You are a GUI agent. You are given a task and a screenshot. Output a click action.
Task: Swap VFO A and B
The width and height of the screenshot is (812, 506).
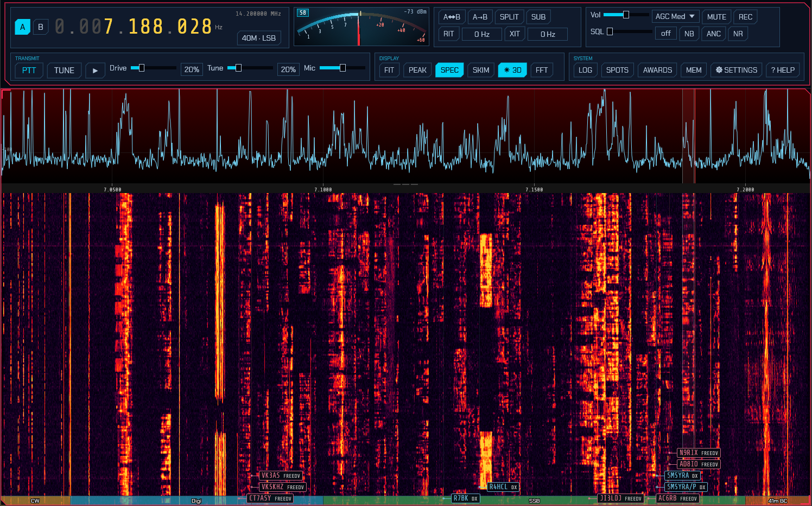(452, 17)
